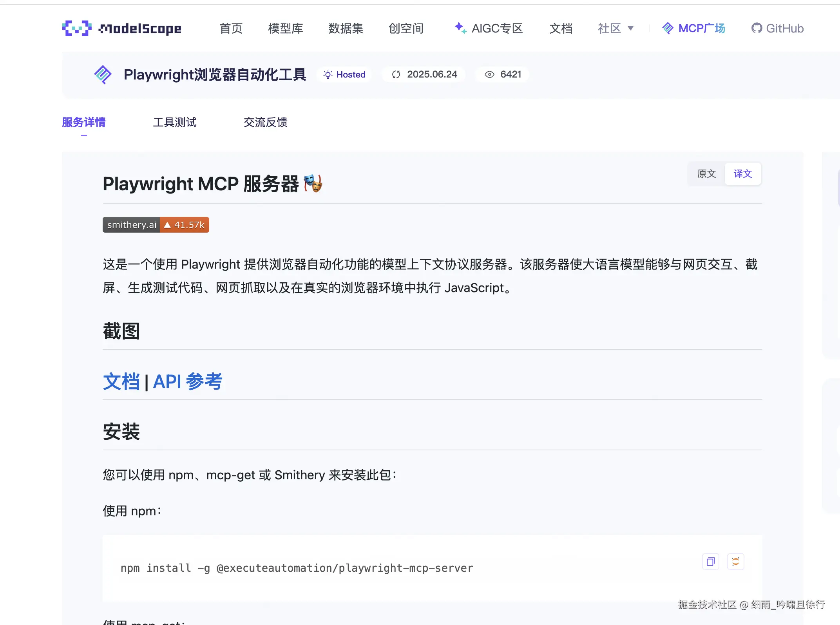Click the GitHub octocat icon
The height and width of the screenshot is (625, 840).
point(757,28)
